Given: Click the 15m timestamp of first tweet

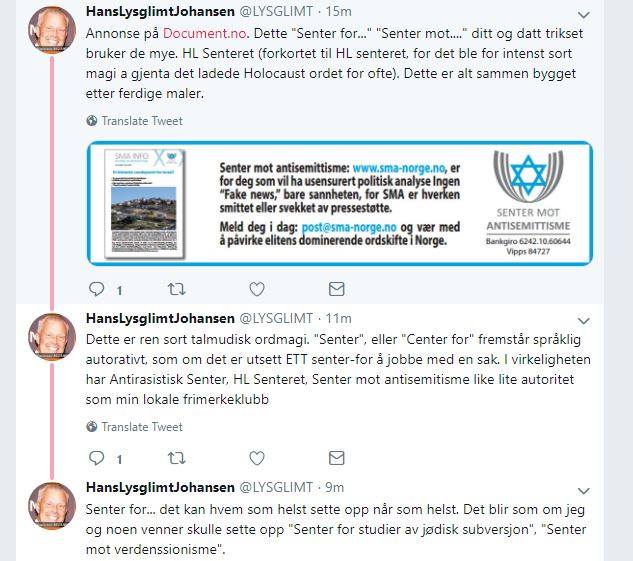Looking at the screenshot, I should [338, 12].
